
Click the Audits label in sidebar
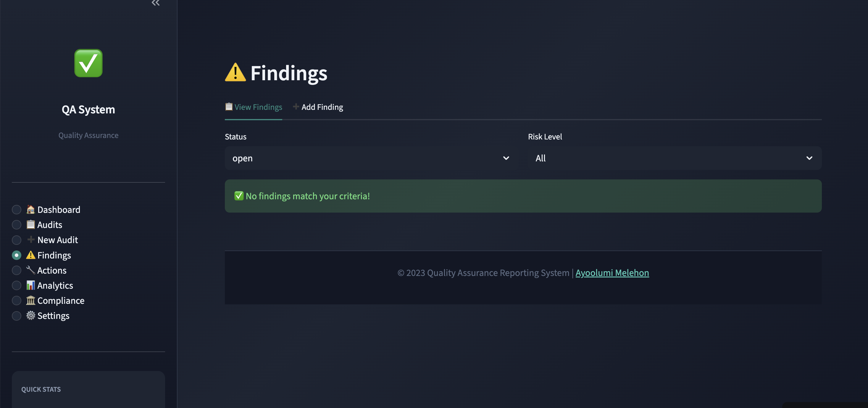click(49, 225)
